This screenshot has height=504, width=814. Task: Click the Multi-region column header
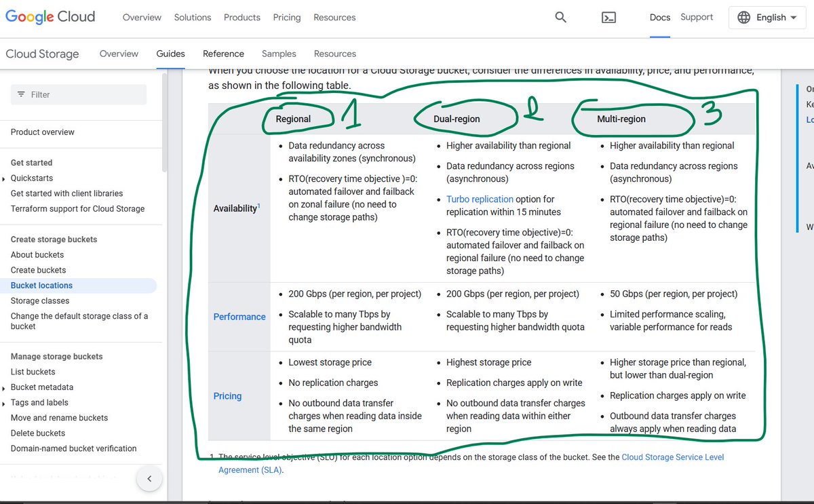(x=621, y=119)
